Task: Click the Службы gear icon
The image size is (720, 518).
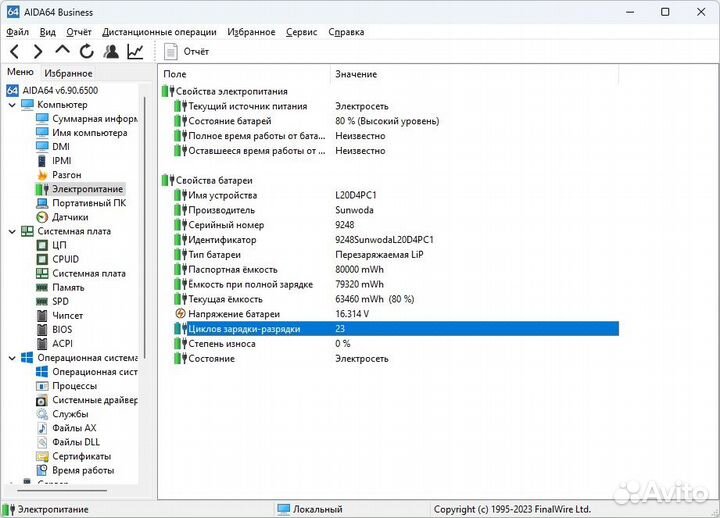Action: [42, 414]
